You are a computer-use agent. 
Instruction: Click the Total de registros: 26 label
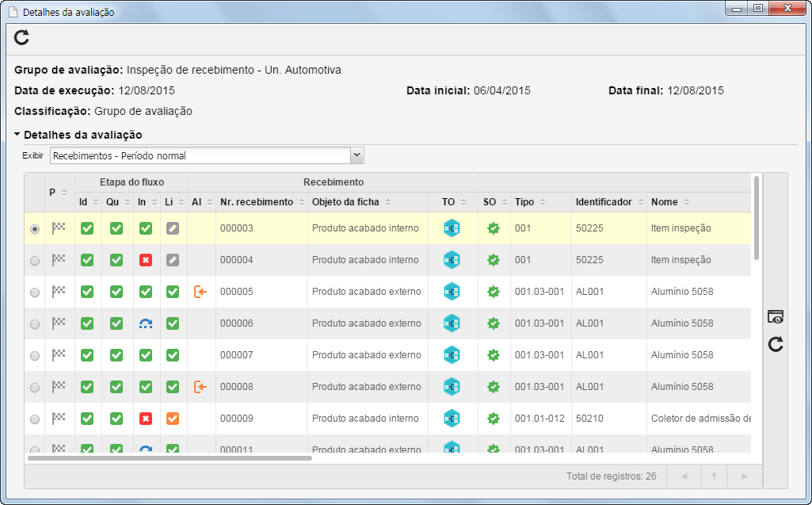(x=611, y=476)
